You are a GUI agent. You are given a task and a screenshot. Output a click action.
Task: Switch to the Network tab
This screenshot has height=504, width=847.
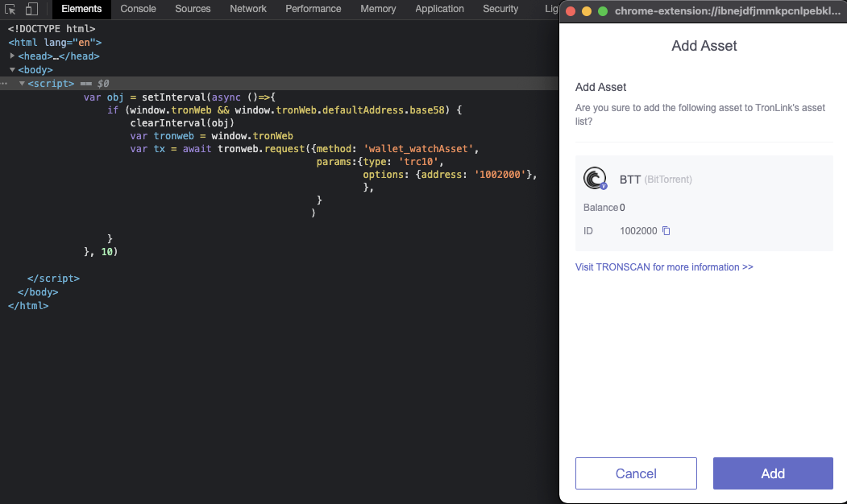[248, 9]
